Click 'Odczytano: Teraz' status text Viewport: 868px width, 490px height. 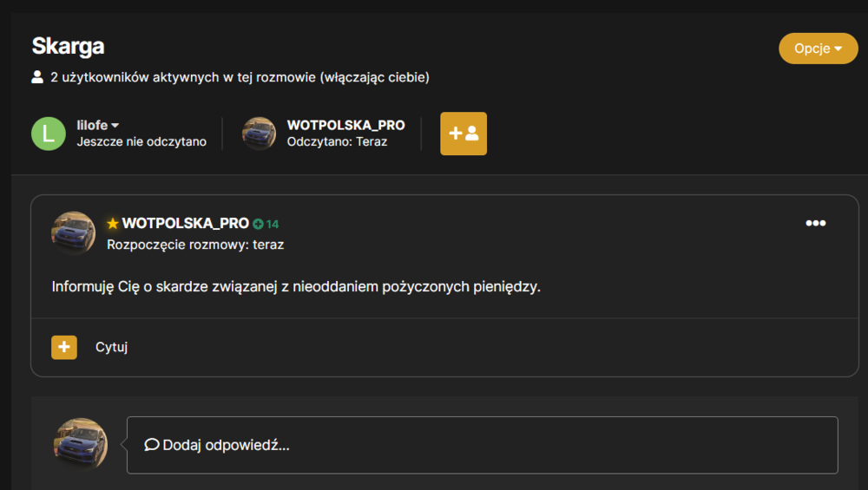[337, 141]
